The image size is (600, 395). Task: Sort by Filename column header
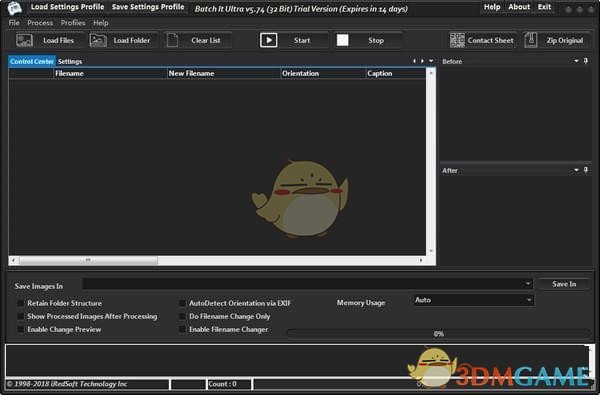(111, 73)
